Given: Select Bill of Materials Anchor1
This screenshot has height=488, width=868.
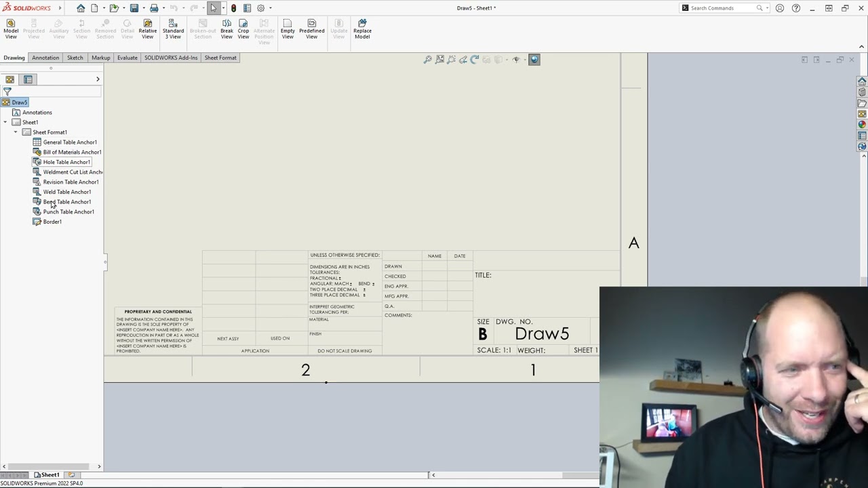Looking at the screenshot, I should [x=72, y=152].
